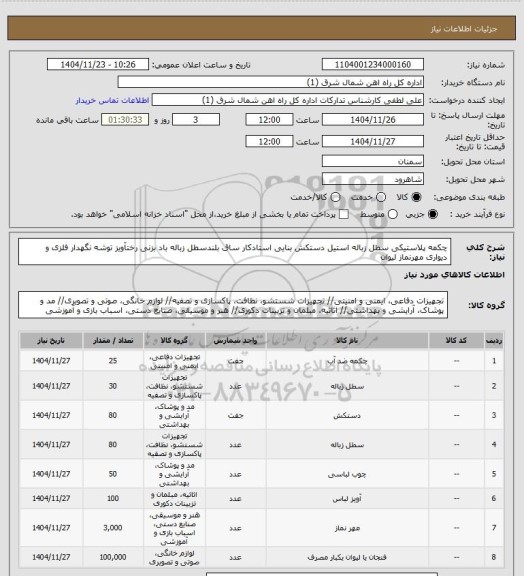
Task: Click the price validity date 1404/11/27 field
Action: coord(373,141)
